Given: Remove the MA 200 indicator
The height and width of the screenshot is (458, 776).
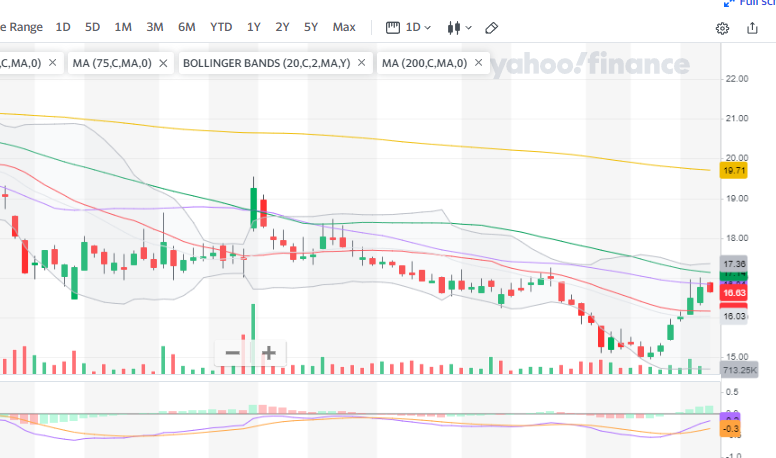Looking at the screenshot, I should coord(479,64).
